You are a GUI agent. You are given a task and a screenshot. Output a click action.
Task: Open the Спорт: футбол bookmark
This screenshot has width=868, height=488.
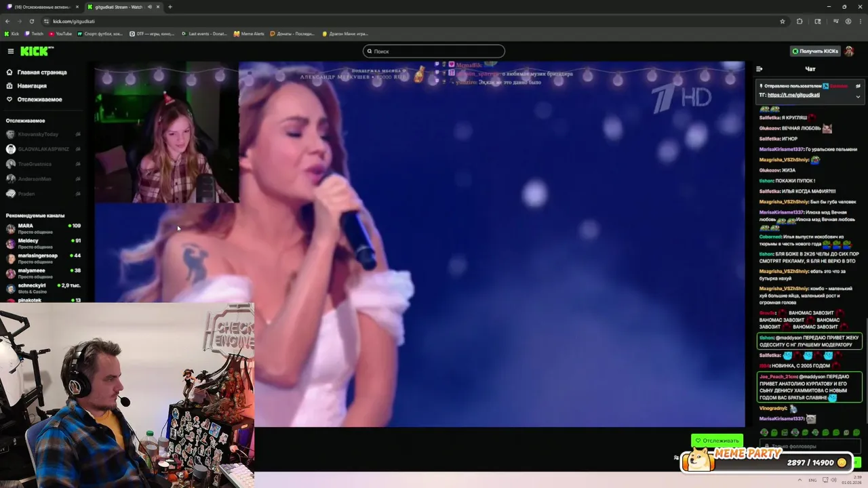(100, 33)
